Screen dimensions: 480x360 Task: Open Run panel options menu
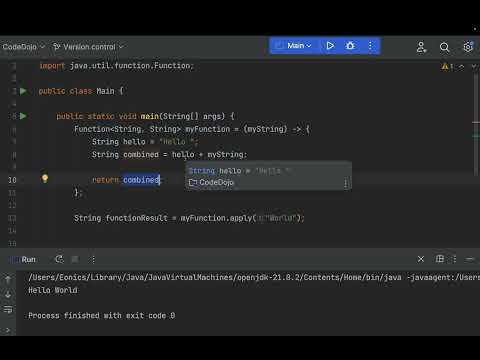(x=455, y=259)
